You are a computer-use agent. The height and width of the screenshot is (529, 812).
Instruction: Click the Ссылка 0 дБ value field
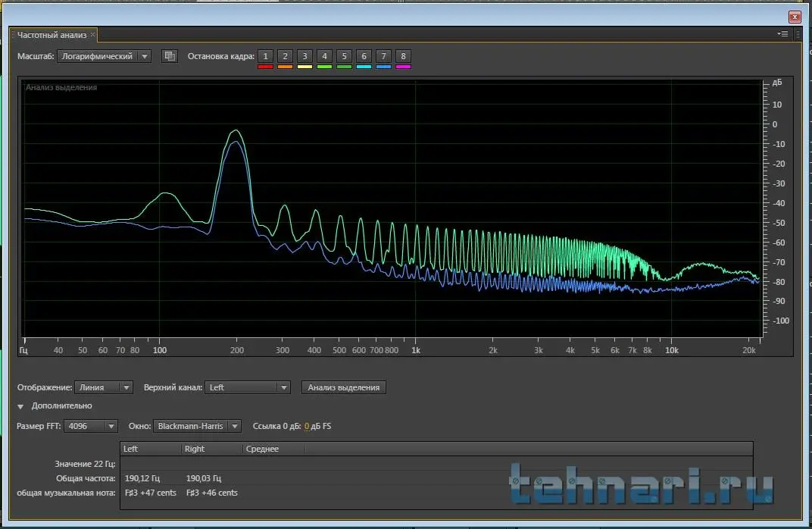307,426
